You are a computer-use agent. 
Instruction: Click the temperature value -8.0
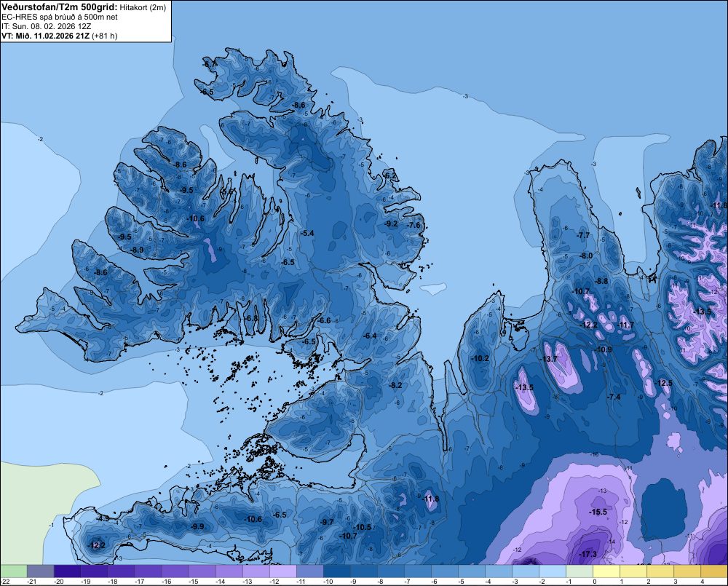coord(586,256)
